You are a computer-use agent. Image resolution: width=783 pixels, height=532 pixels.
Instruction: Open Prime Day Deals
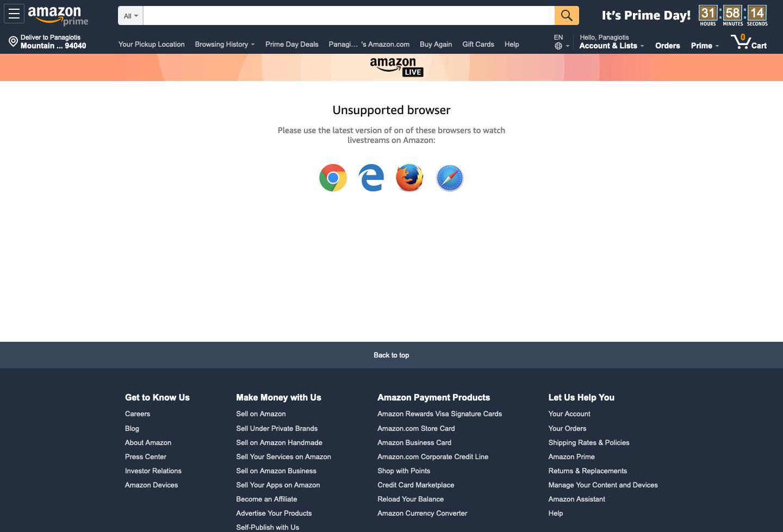(291, 44)
